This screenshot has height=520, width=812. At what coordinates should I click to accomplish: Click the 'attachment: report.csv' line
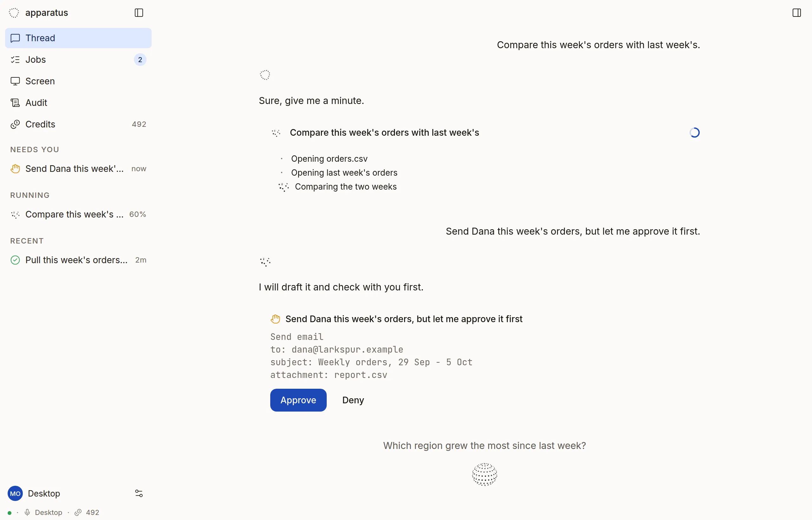pos(328,375)
